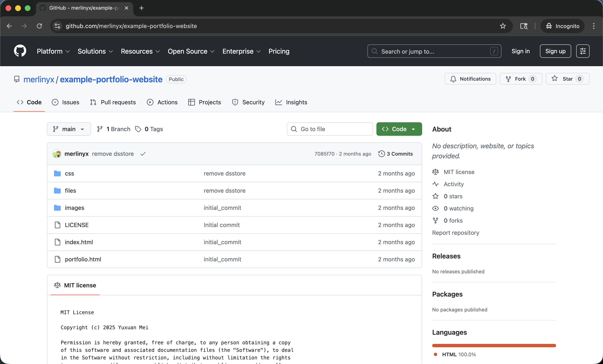Open the 3 Commits history icon
The height and width of the screenshot is (364, 603).
click(381, 154)
